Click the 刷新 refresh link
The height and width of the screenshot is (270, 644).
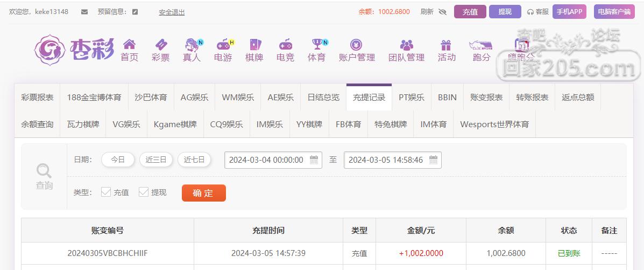[427, 12]
